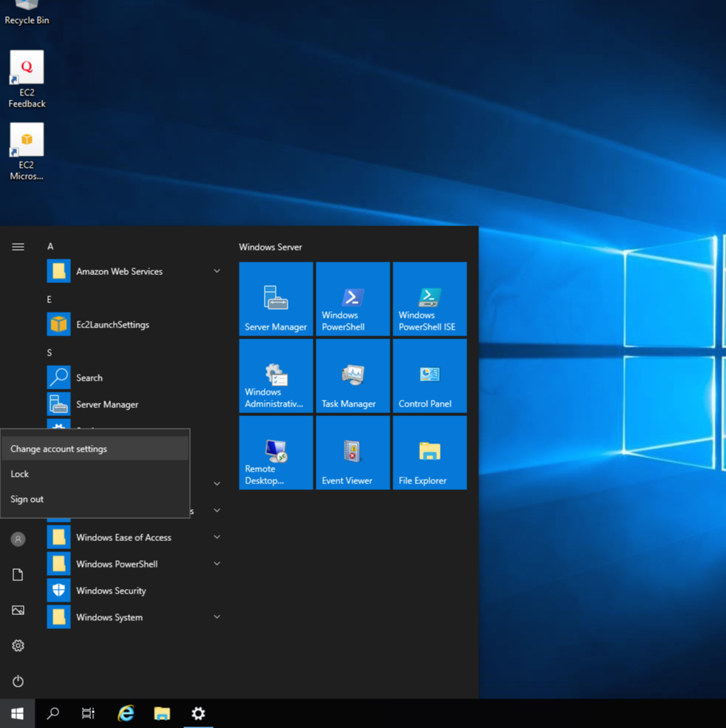Launch Internet Explorer from taskbar
The width and height of the screenshot is (726, 728).
pyautogui.click(x=126, y=713)
